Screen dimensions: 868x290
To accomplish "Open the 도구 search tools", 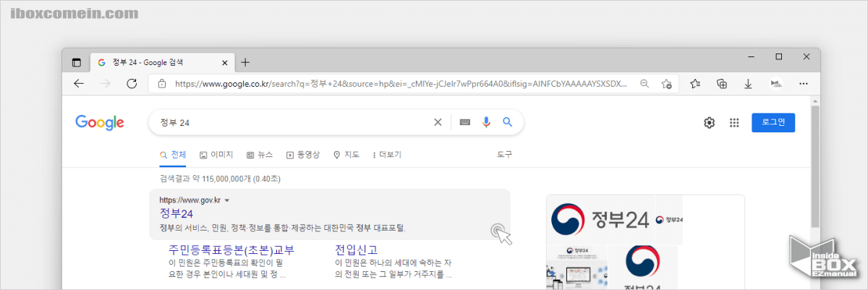I will tap(504, 155).
